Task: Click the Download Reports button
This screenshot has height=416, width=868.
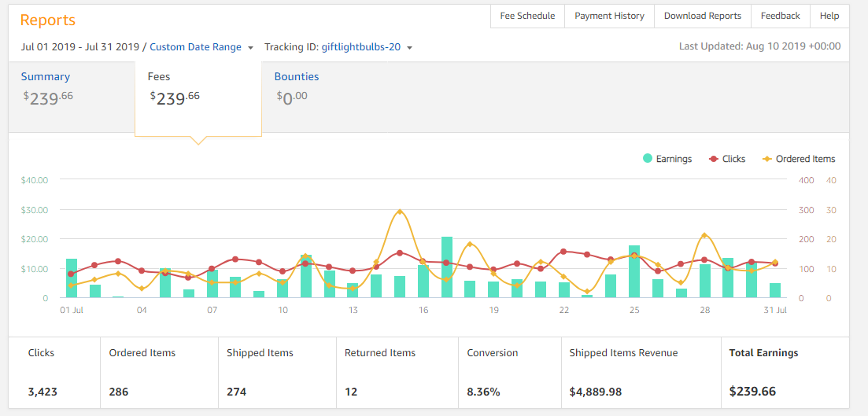Action: pos(702,16)
